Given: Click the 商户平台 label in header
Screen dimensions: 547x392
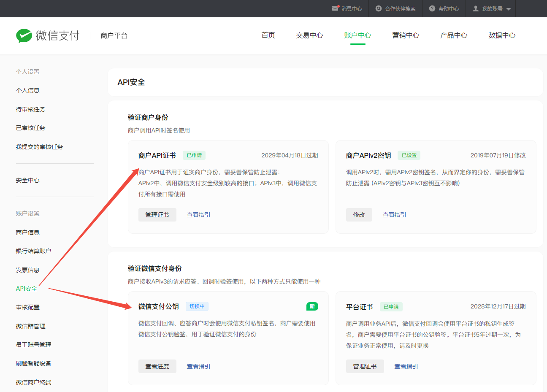Looking at the screenshot, I should pyautogui.click(x=114, y=35).
